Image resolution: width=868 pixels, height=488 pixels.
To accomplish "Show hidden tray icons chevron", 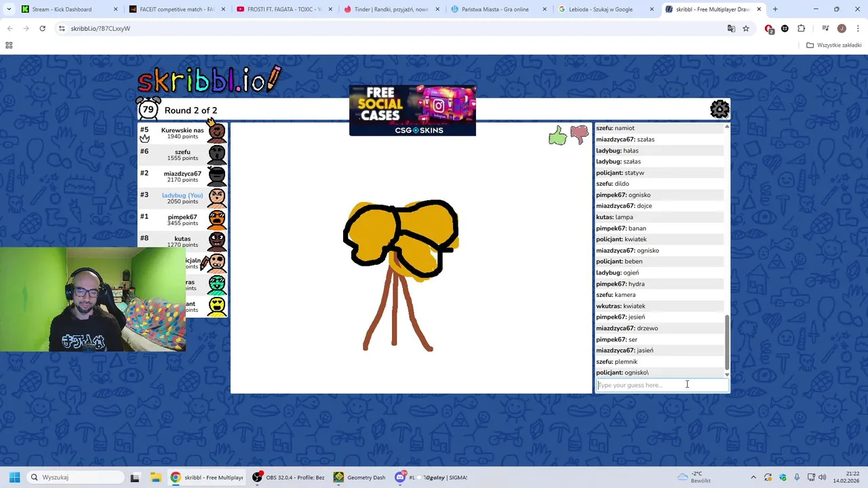I will pos(753,477).
